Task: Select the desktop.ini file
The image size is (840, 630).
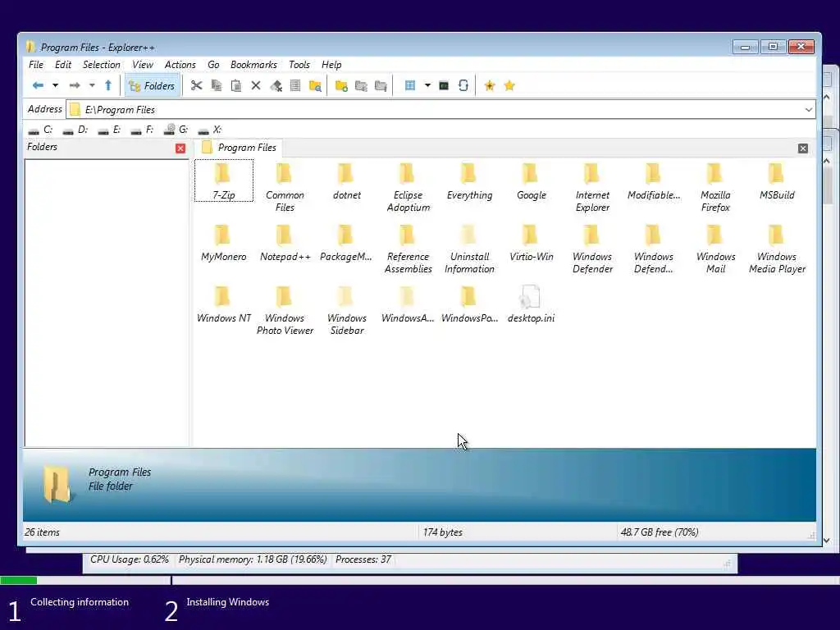Action: 531,304
